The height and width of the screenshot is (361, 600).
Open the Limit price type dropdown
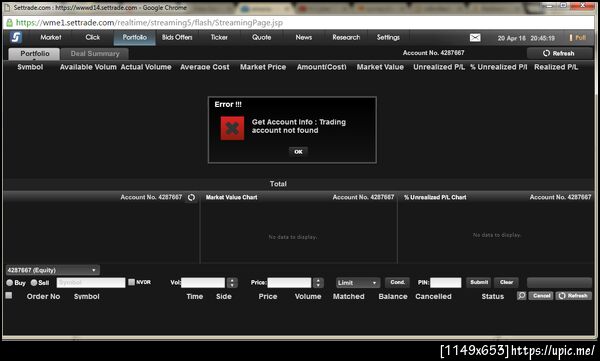tap(358, 283)
